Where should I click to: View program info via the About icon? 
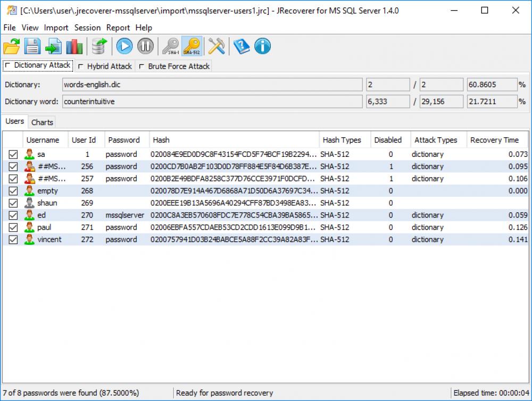pyautogui.click(x=262, y=46)
